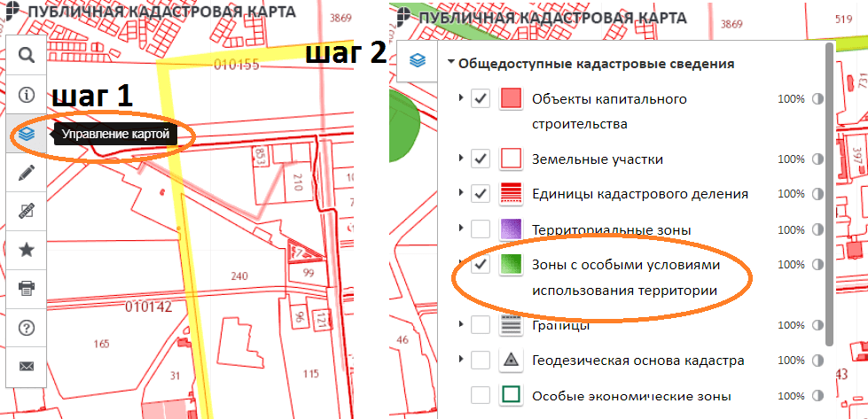Open the search tool in left sidebar

coord(27,55)
